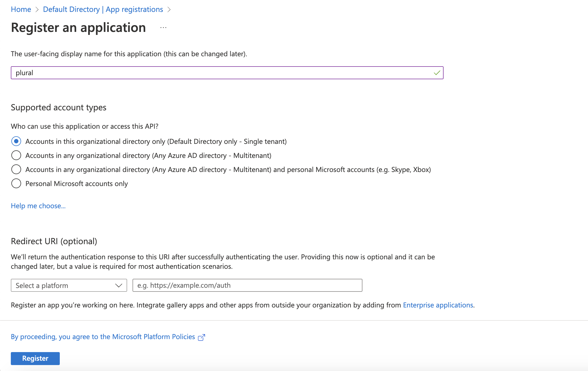Screen dimensions: 588x371
Task: Open Help me choose link
Action: pos(38,206)
